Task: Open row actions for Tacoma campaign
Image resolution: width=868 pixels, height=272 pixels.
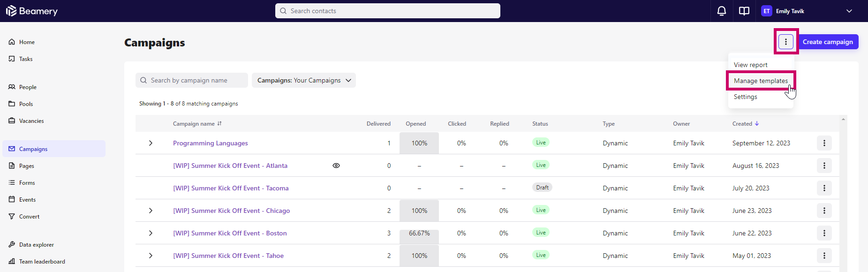Action: pos(824,188)
